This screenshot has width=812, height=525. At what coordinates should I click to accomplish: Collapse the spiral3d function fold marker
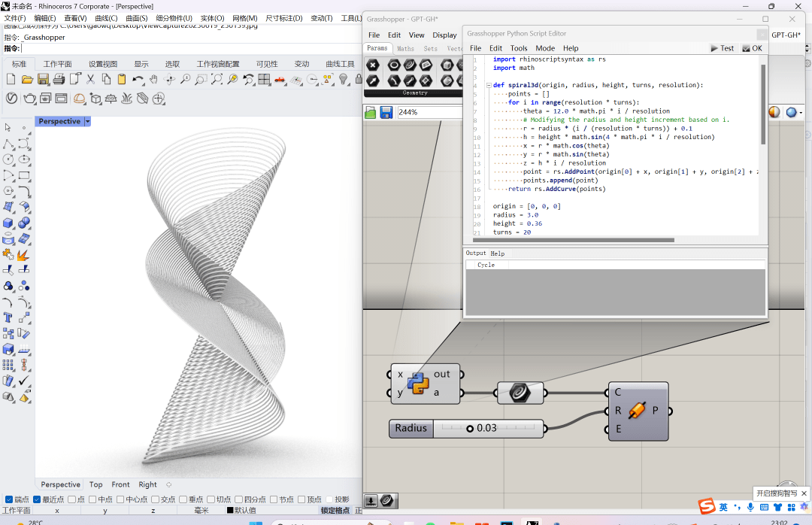(x=489, y=85)
